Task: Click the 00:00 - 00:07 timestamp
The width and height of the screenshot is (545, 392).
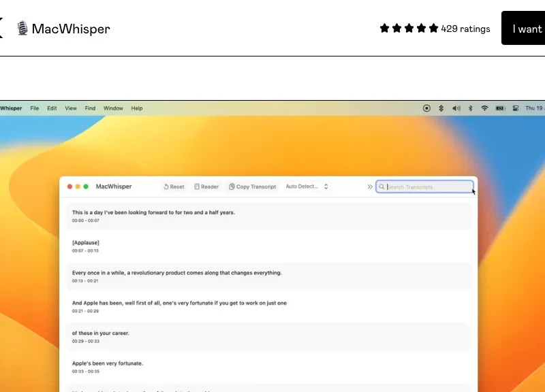Action: pyautogui.click(x=86, y=220)
